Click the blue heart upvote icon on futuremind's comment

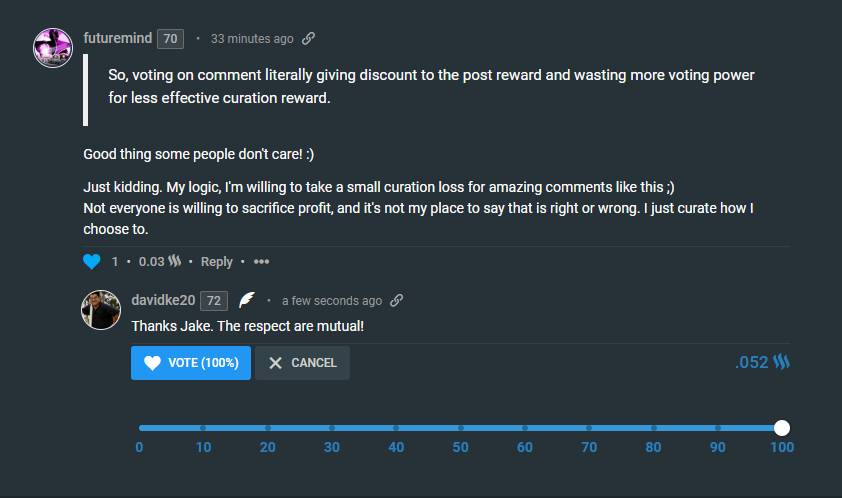92,262
